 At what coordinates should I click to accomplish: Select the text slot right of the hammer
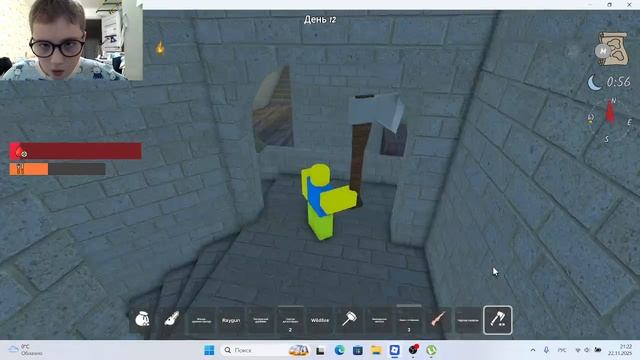click(379, 320)
